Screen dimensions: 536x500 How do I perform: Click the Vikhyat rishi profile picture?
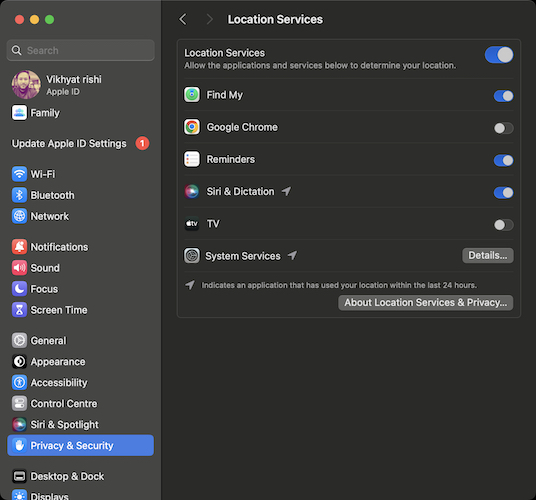[26, 85]
